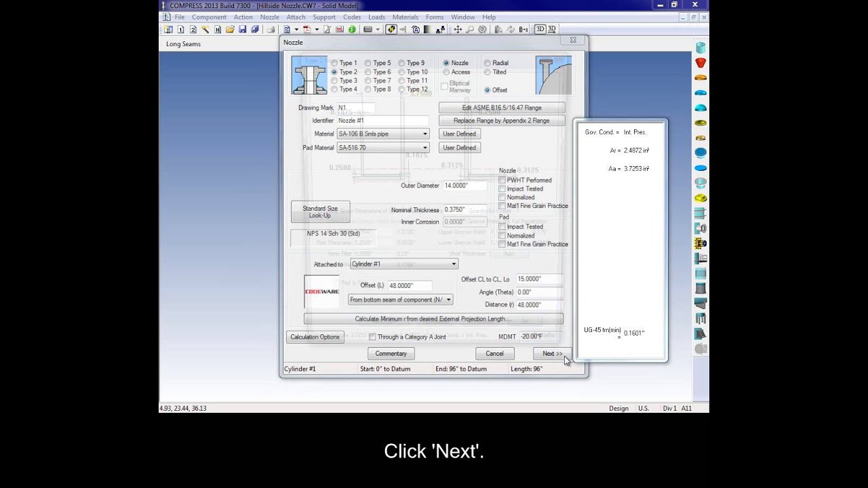Click the Next >> button
Image resolution: width=868 pixels, height=488 pixels.
[552, 354]
